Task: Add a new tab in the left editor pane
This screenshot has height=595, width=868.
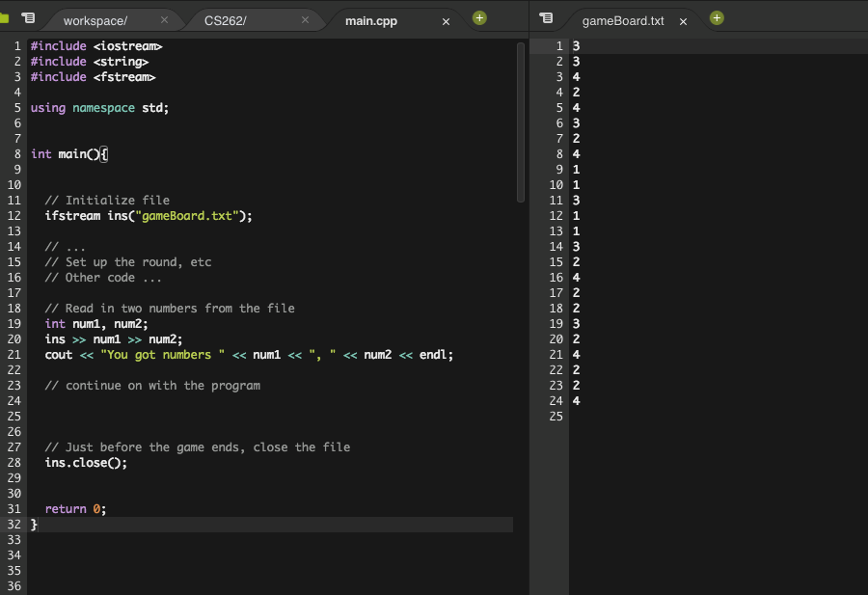Action: click(479, 18)
